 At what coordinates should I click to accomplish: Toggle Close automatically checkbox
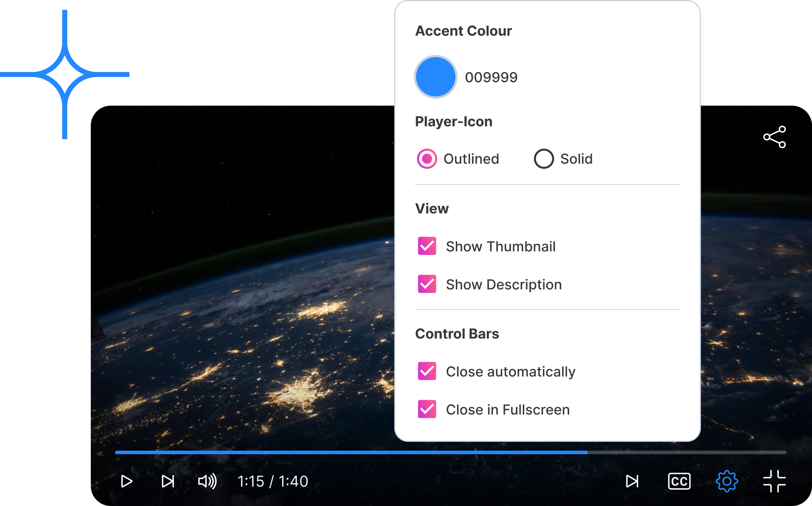[427, 371]
